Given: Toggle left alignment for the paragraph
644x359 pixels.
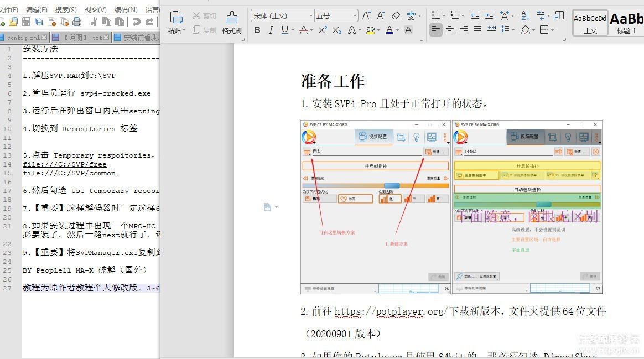Looking at the screenshot, I should coord(436,29).
